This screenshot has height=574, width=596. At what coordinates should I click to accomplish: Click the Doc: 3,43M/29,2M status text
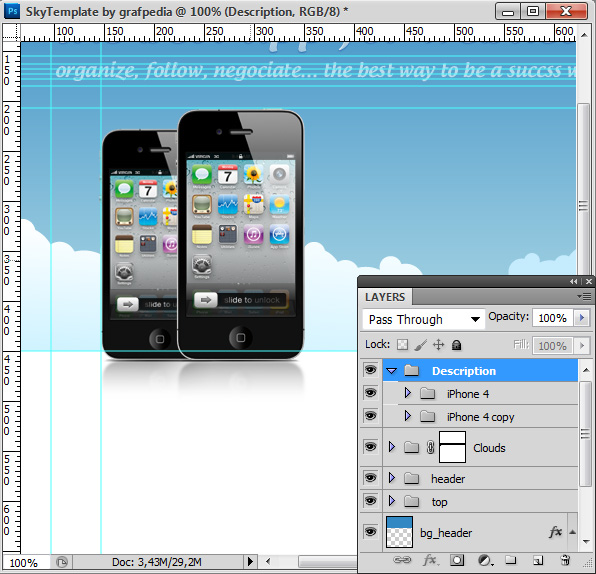point(157,562)
